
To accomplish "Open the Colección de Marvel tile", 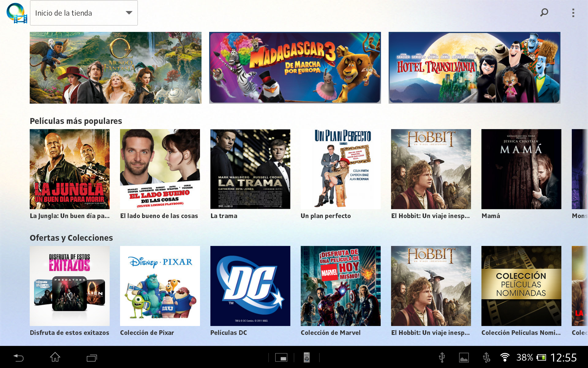I will coord(341,286).
